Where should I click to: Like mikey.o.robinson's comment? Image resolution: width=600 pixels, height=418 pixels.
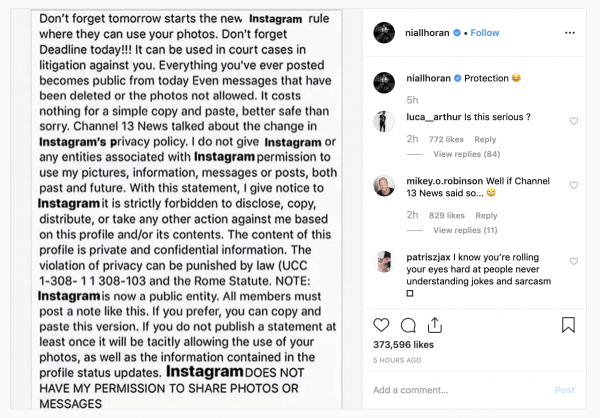(x=574, y=185)
